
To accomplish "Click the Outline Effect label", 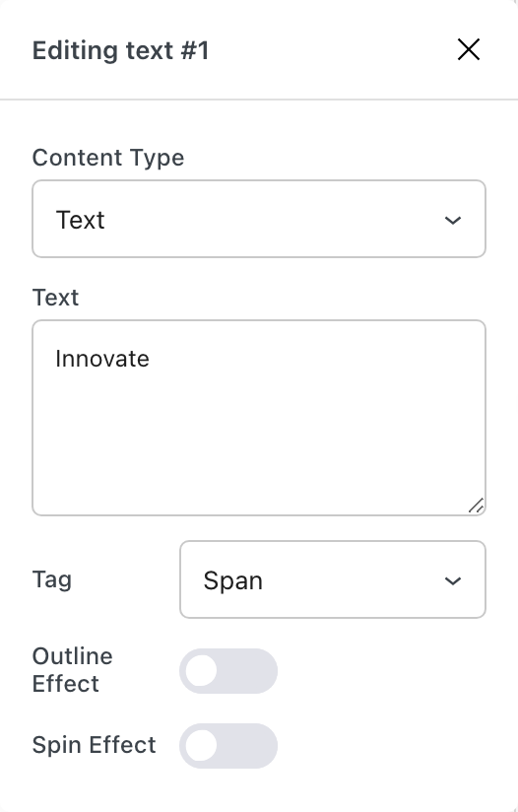I will 73,669.
